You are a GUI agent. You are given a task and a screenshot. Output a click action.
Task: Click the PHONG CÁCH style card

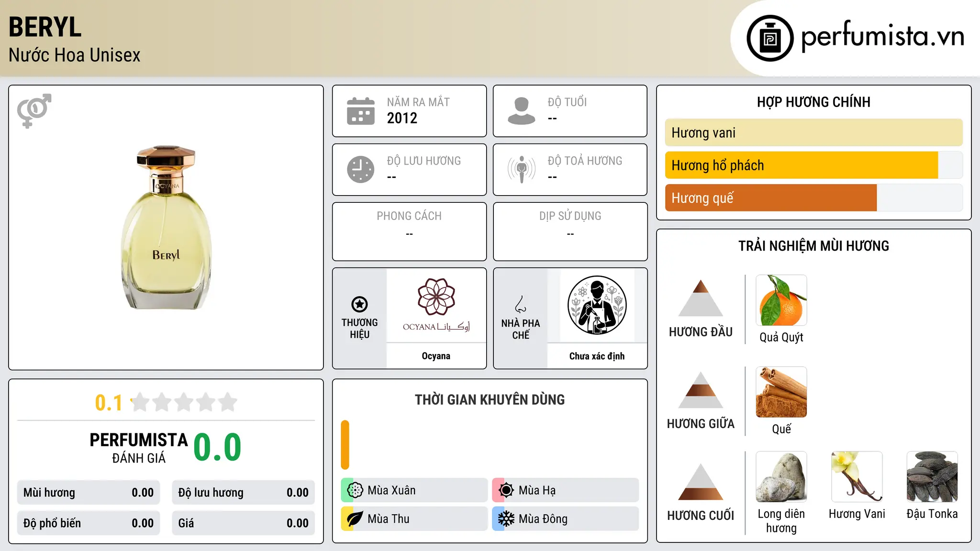click(x=409, y=231)
